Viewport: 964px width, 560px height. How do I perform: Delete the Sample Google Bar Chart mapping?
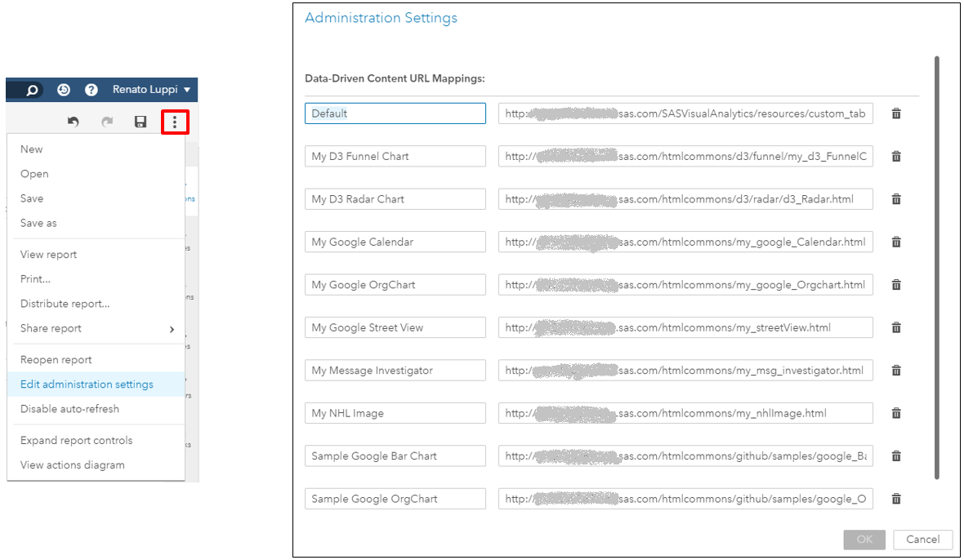[896, 456]
